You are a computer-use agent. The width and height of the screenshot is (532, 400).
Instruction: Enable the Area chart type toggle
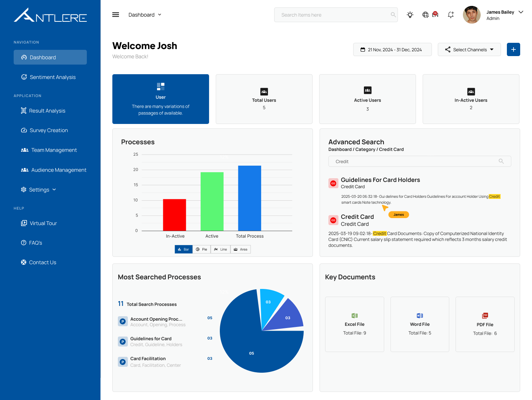[x=241, y=249]
